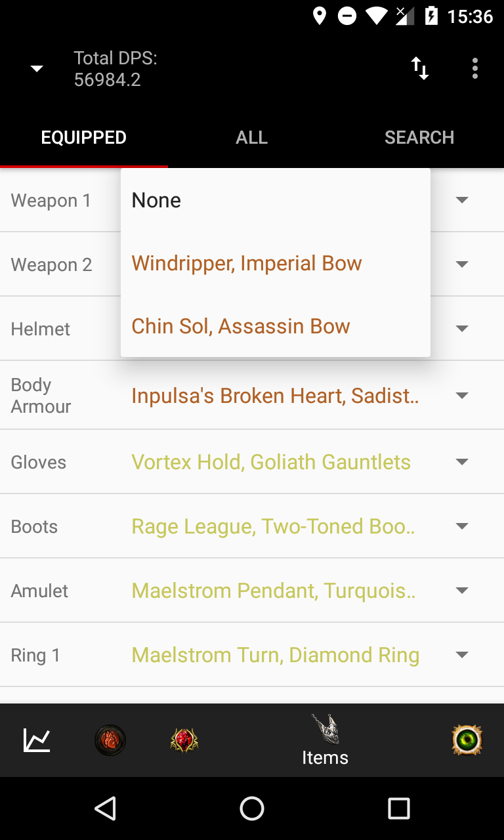Tap the red gem emblem in bottom bar
The height and width of the screenshot is (840, 504).
pos(184,740)
